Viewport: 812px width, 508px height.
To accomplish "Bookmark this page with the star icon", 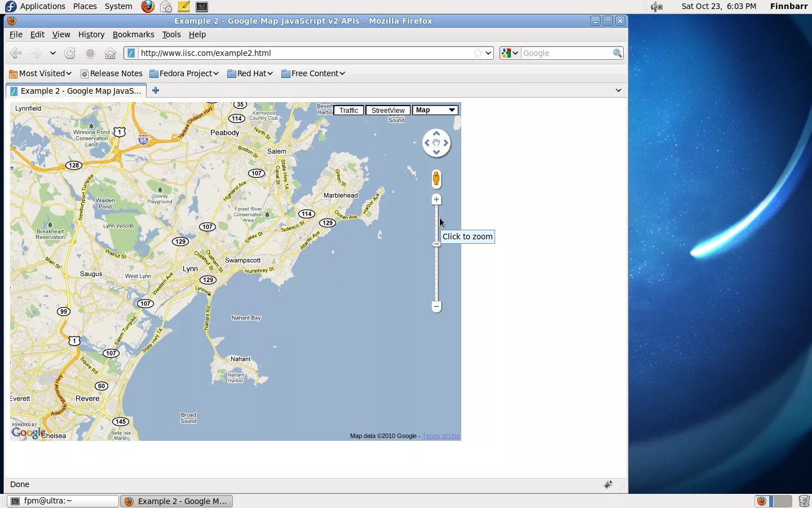I will tap(478, 53).
